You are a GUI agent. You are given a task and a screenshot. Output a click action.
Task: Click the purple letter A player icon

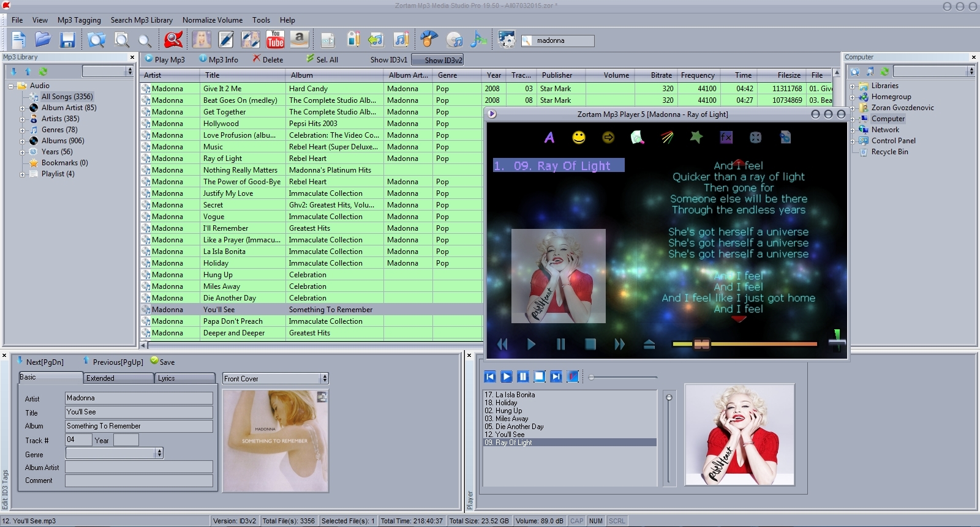tap(549, 138)
